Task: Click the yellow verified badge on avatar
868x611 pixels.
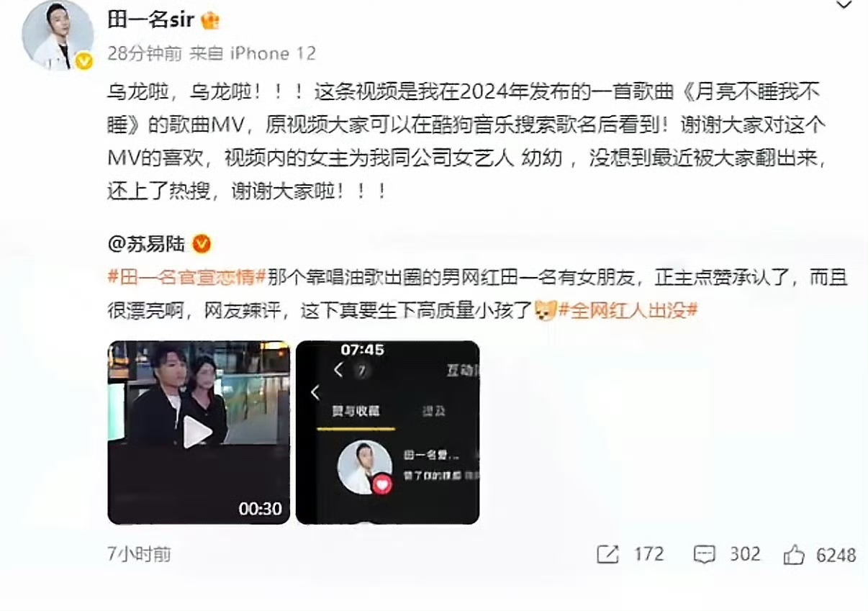Action: (x=84, y=61)
